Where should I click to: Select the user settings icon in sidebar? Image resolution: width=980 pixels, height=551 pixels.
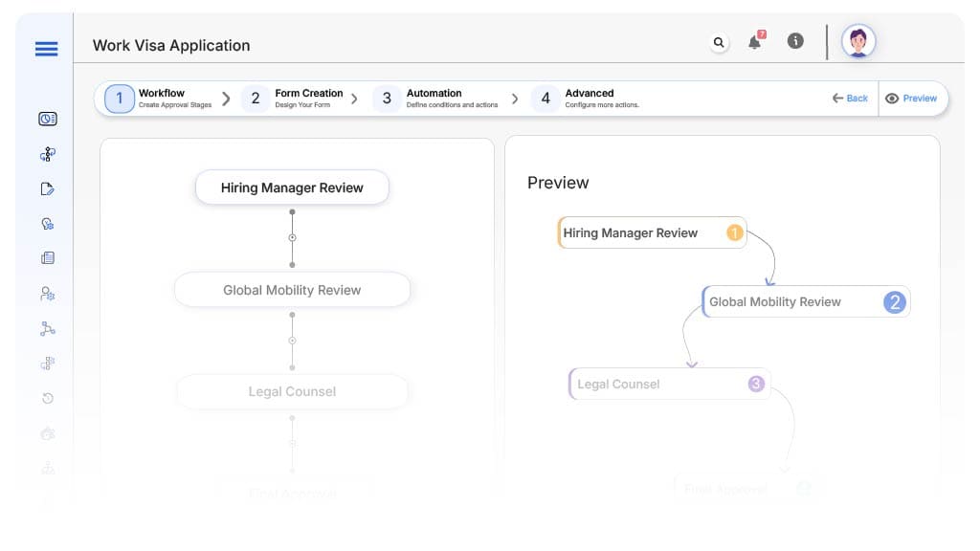(48, 294)
